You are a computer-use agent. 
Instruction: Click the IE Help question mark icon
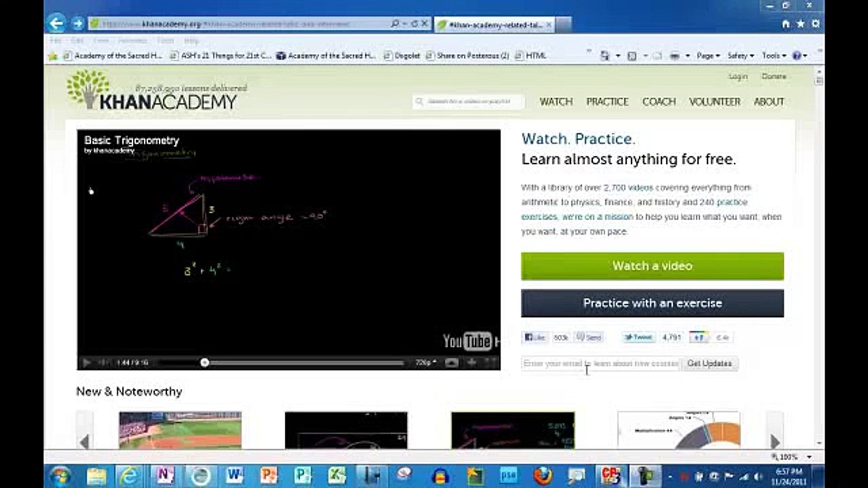(797, 56)
